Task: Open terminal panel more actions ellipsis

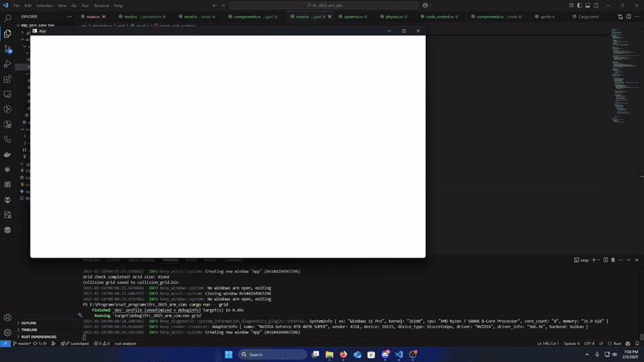Action: 621,260
